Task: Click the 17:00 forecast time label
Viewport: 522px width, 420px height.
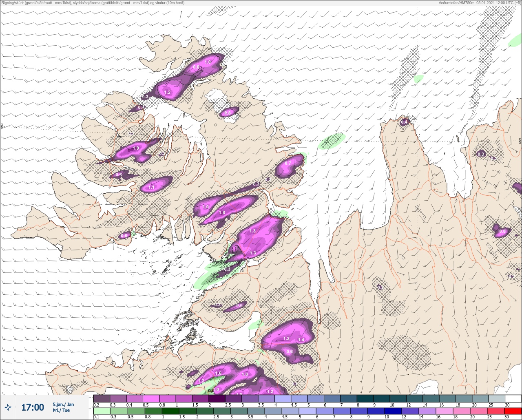Action: click(x=33, y=407)
